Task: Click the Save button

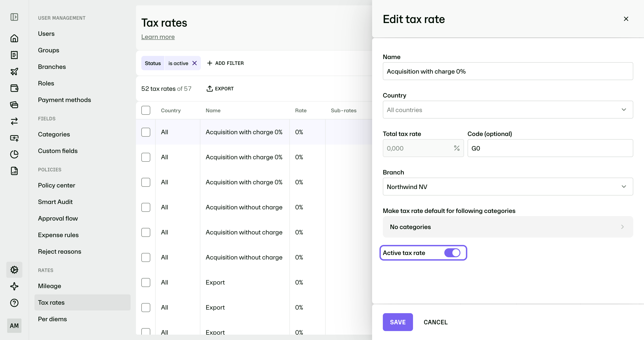Action: point(398,322)
